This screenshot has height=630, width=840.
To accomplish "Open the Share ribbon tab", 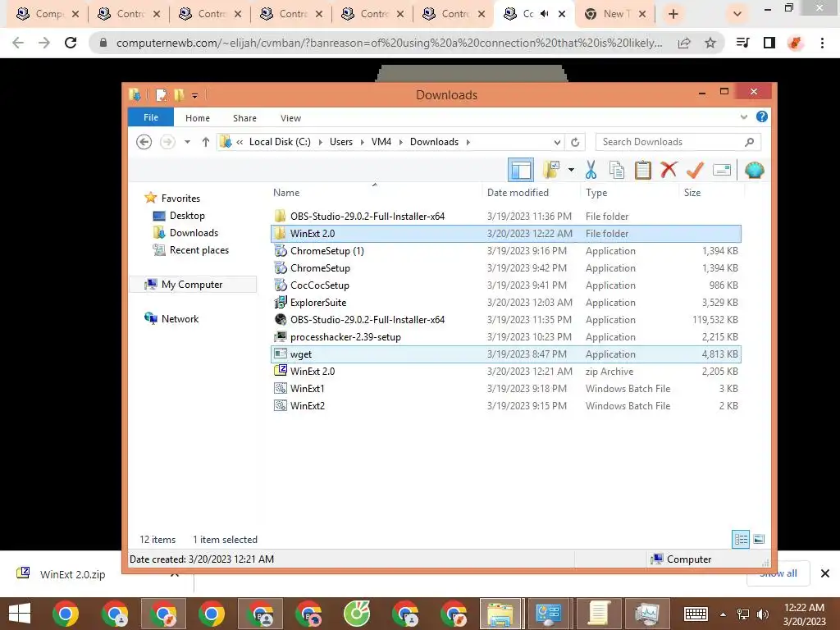I will [244, 118].
